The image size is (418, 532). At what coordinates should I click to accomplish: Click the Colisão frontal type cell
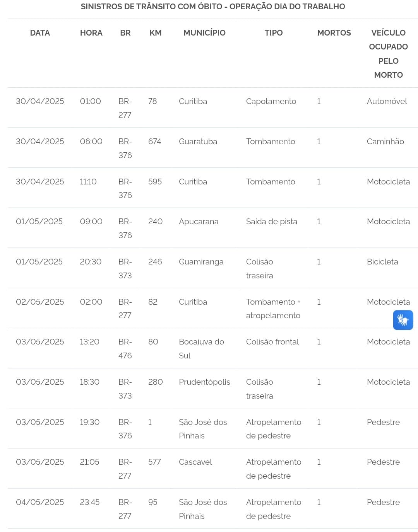272,342
